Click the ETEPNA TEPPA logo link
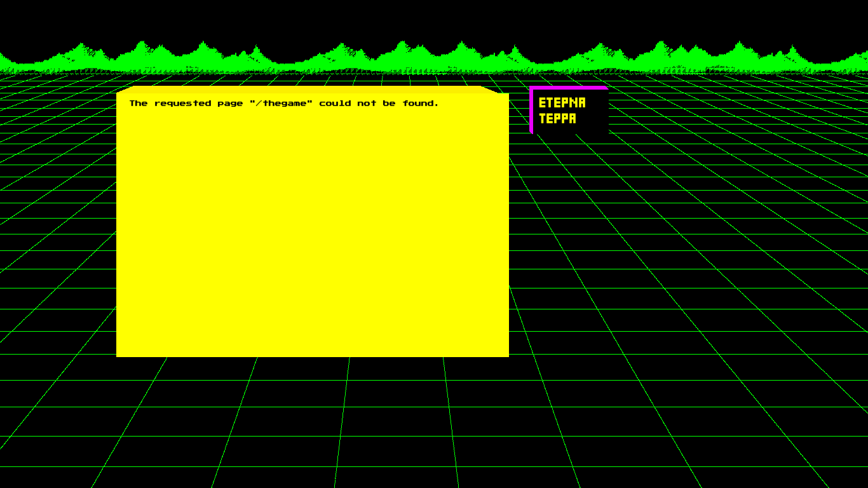The width and height of the screenshot is (868, 488). pos(562,111)
